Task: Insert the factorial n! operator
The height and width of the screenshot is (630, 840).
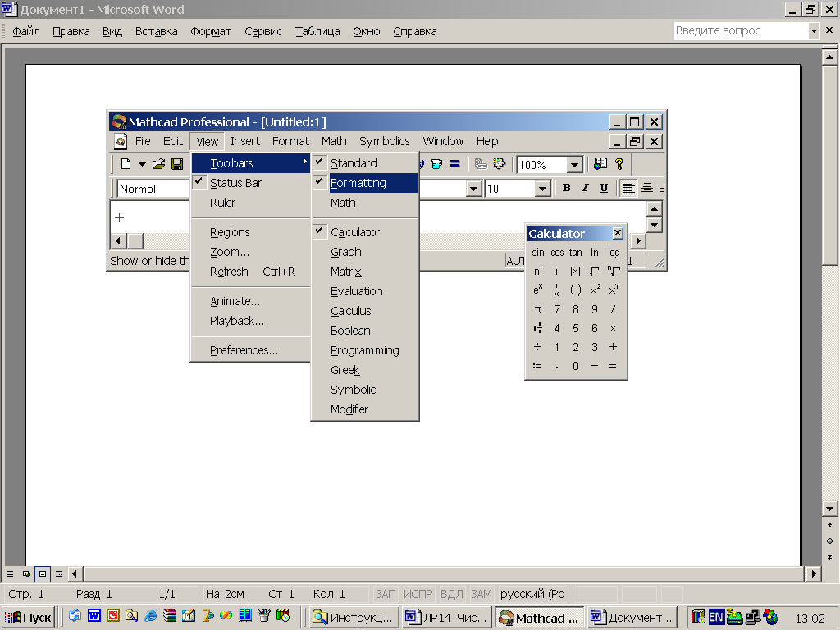Action: 538,271
